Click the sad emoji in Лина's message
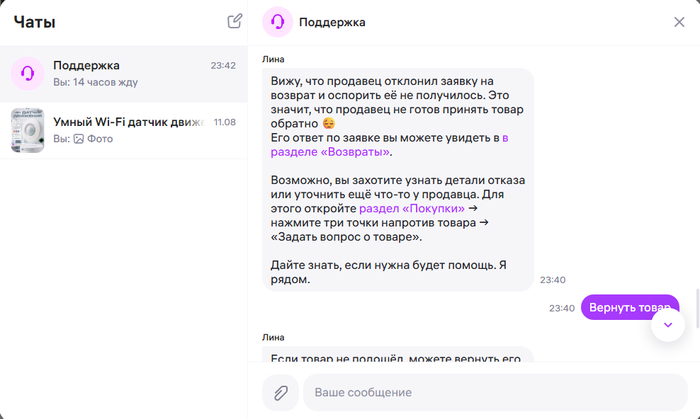Image resolution: width=700 pixels, height=419 pixels. click(x=329, y=123)
